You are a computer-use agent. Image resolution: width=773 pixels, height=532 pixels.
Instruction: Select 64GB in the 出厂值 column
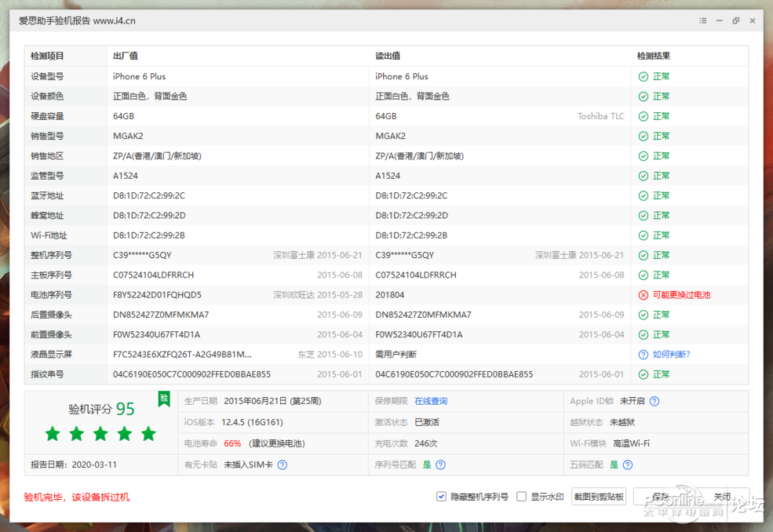(123, 116)
